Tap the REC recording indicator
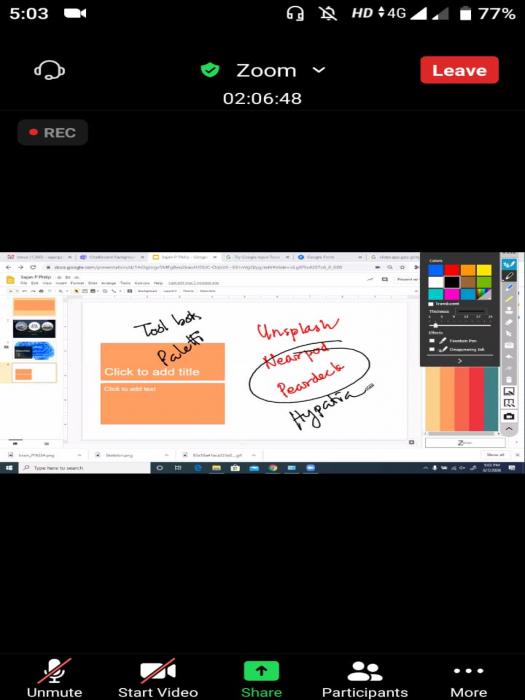The height and width of the screenshot is (700, 525). [x=53, y=133]
